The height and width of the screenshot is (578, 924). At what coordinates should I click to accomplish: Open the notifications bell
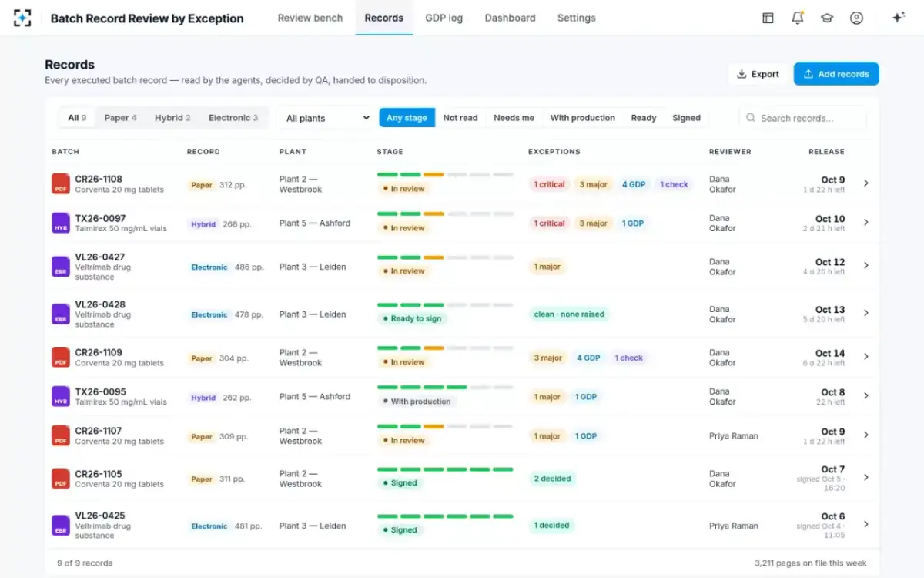tap(798, 18)
